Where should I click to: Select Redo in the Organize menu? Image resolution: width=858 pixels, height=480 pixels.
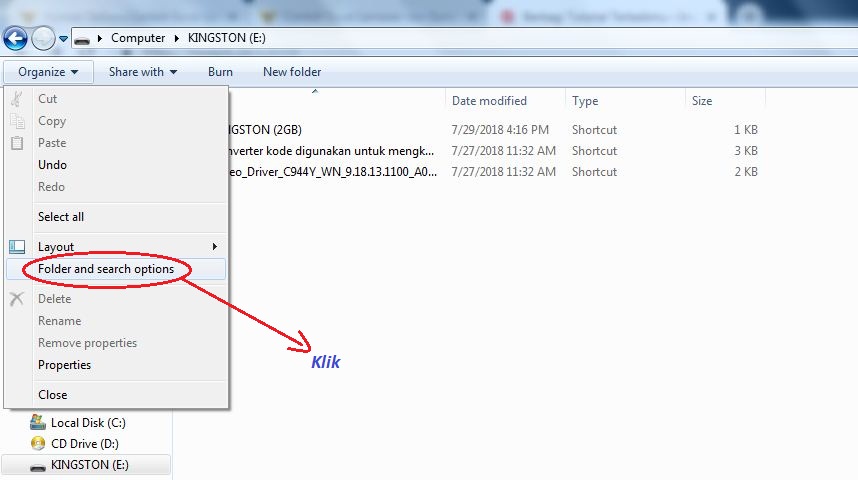pyautogui.click(x=115, y=187)
